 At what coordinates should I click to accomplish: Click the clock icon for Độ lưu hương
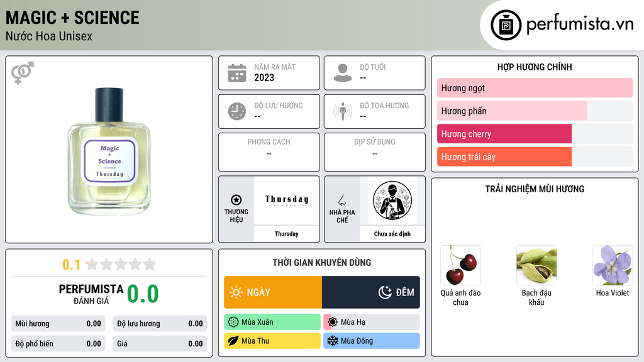237,111
